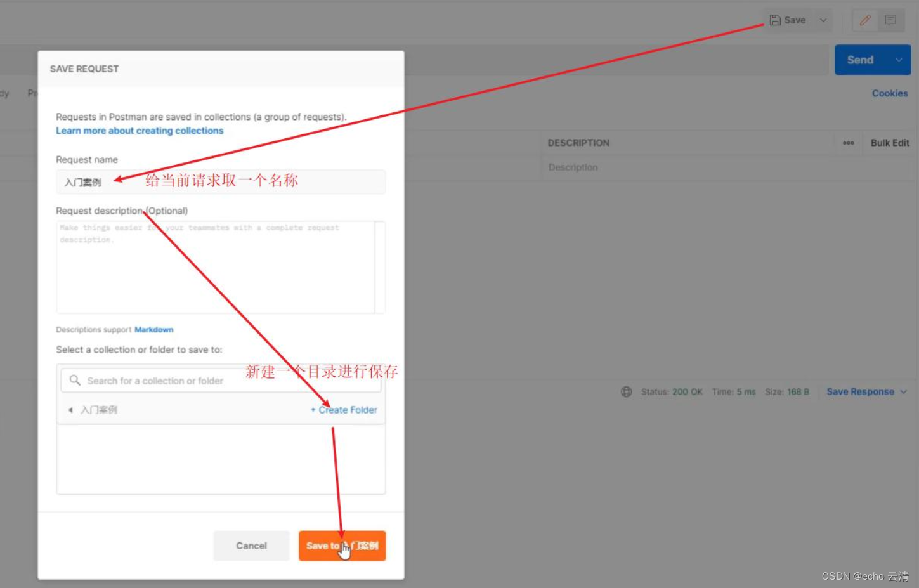Image resolution: width=919 pixels, height=588 pixels.
Task: Click Bulk Edit in the params table
Action: pos(890,143)
